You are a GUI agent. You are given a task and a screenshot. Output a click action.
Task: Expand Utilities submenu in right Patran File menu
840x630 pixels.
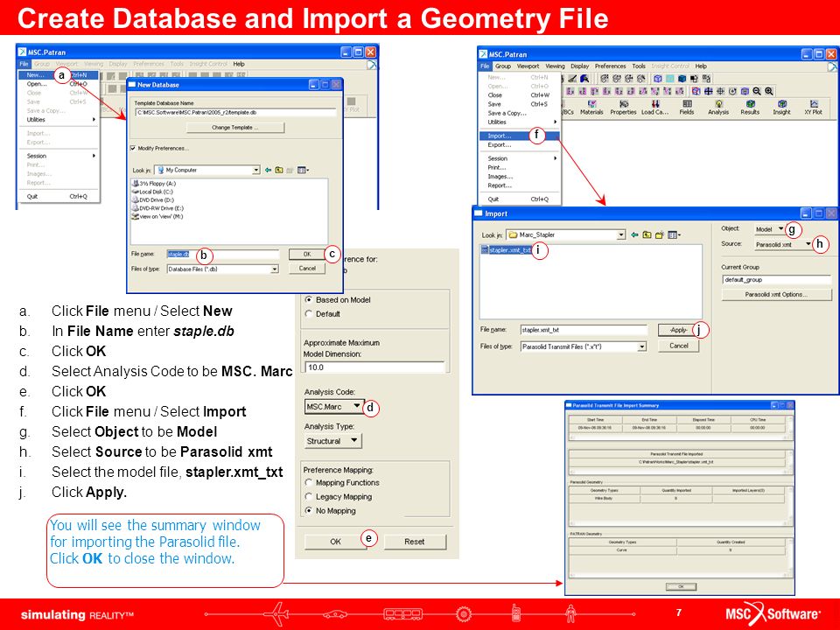pyautogui.click(x=519, y=122)
